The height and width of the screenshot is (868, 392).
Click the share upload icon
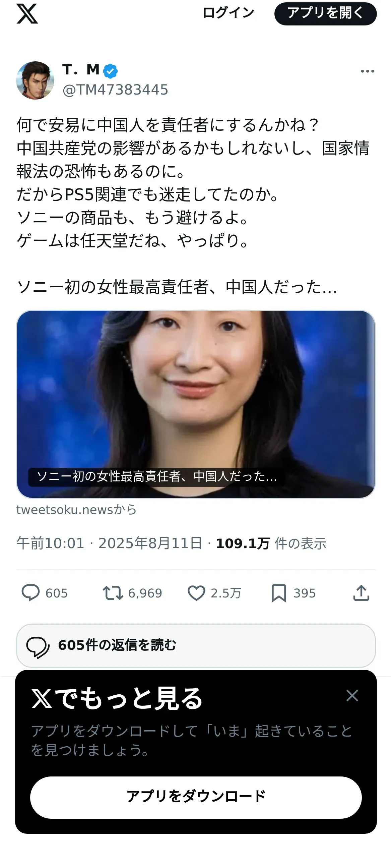362,593
